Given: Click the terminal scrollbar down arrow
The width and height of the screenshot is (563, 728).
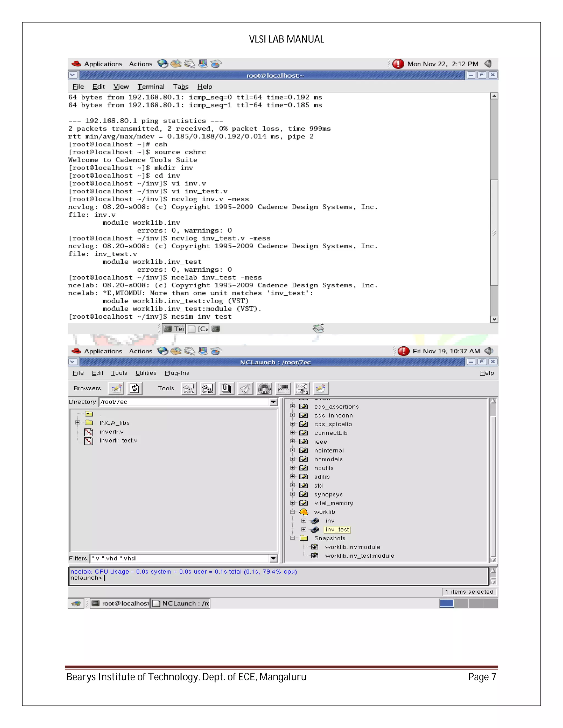Looking at the screenshot, I should pos(494,319).
